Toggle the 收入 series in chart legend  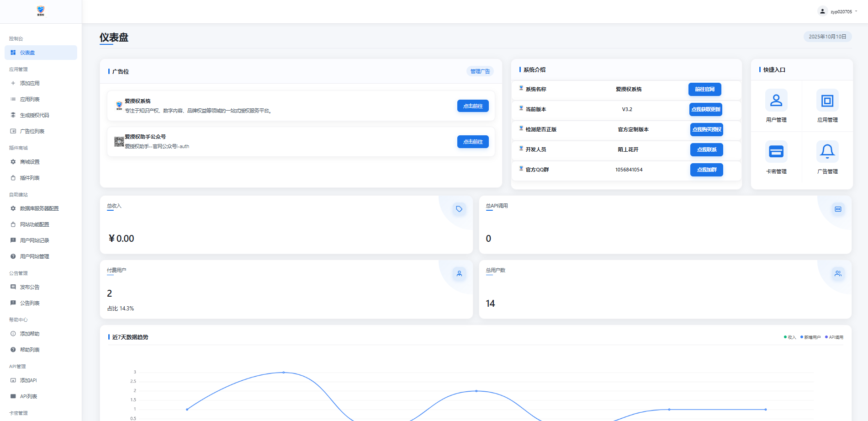pyautogui.click(x=790, y=337)
